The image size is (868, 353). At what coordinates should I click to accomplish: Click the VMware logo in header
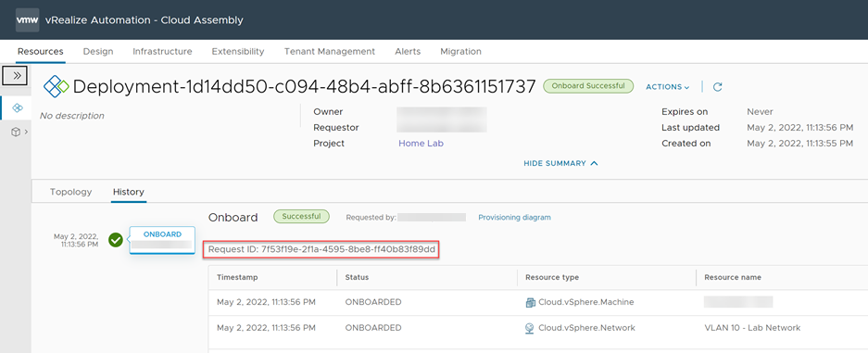point(27,19)
